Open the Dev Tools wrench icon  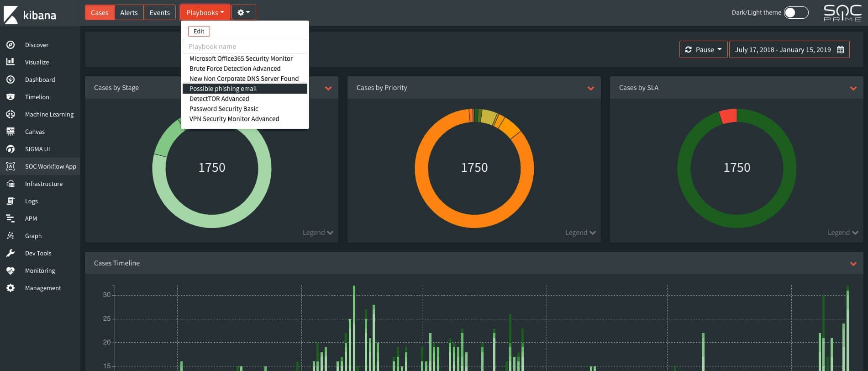[x=11, y=253]
